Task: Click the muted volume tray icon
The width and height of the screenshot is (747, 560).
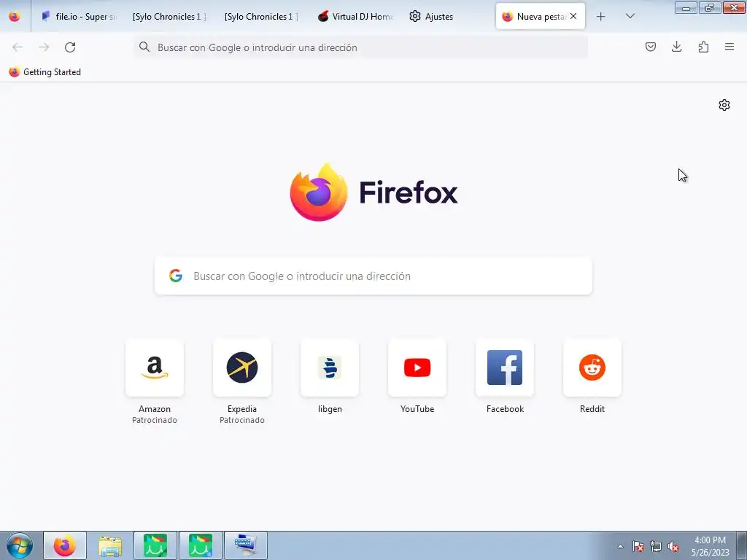Action: click(x=673, y=547)
